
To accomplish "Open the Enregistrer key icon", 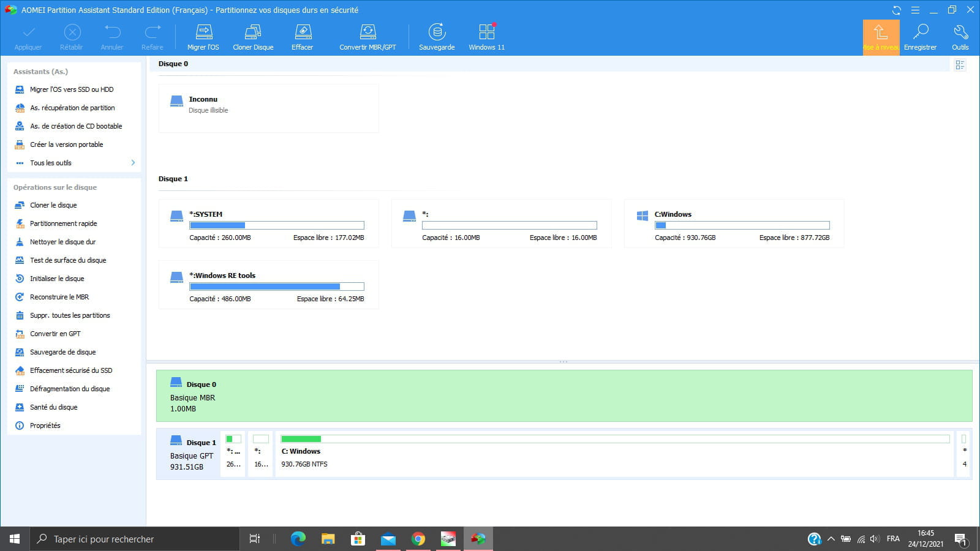I will (920, 37).
